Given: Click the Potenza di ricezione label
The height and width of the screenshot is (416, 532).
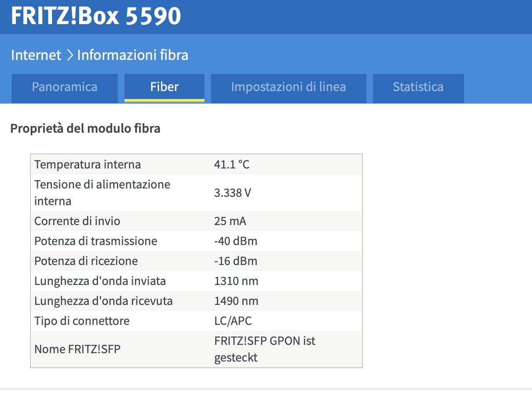Looking at the screenshot, I should [86, 261].
